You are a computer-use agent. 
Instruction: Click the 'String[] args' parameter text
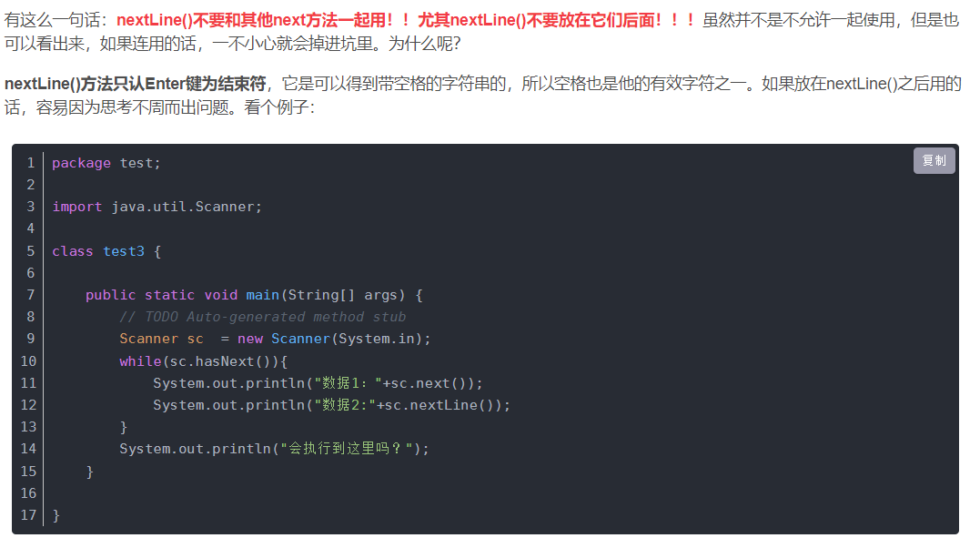point(342,295)
